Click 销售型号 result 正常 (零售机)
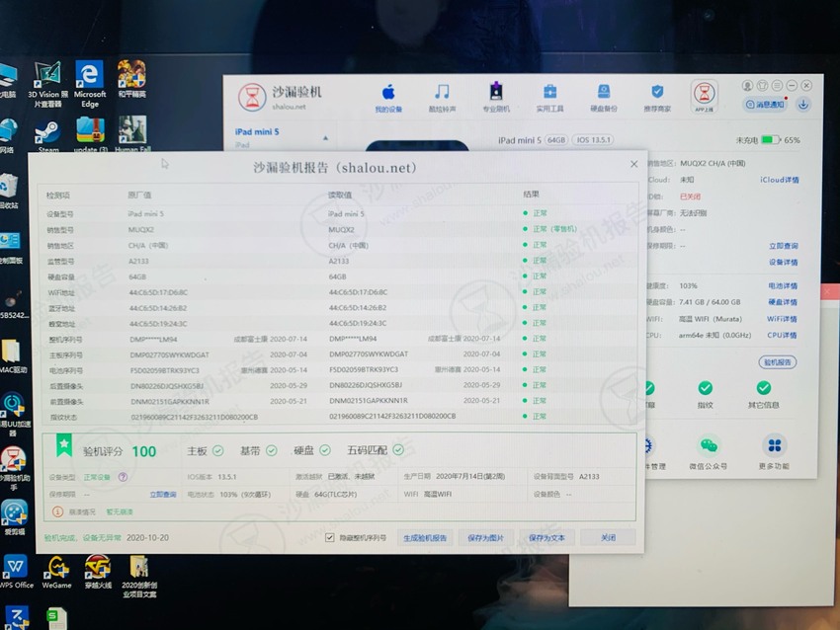 tap(554, 229)
